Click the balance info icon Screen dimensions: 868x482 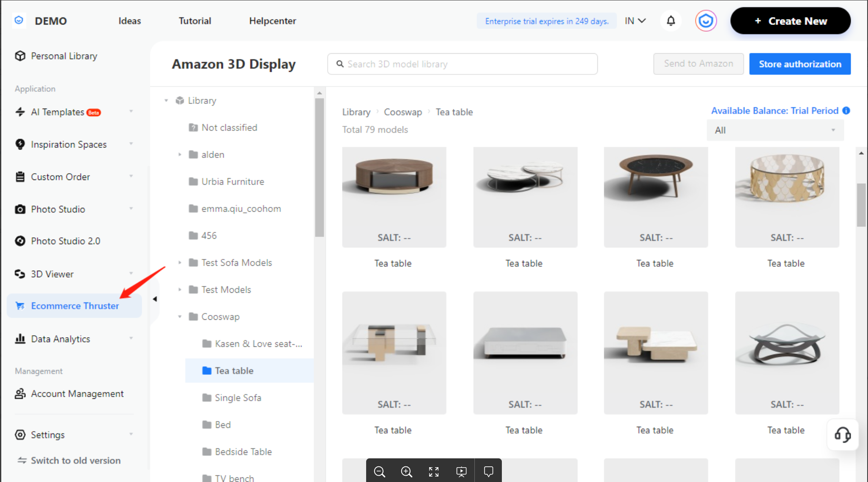pyautogui.click(x=846, y=111)
